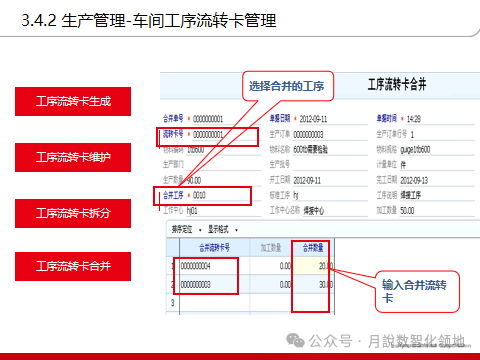Click the 合并单号 input field
This screenshot has width=480, height=360.
227,119
